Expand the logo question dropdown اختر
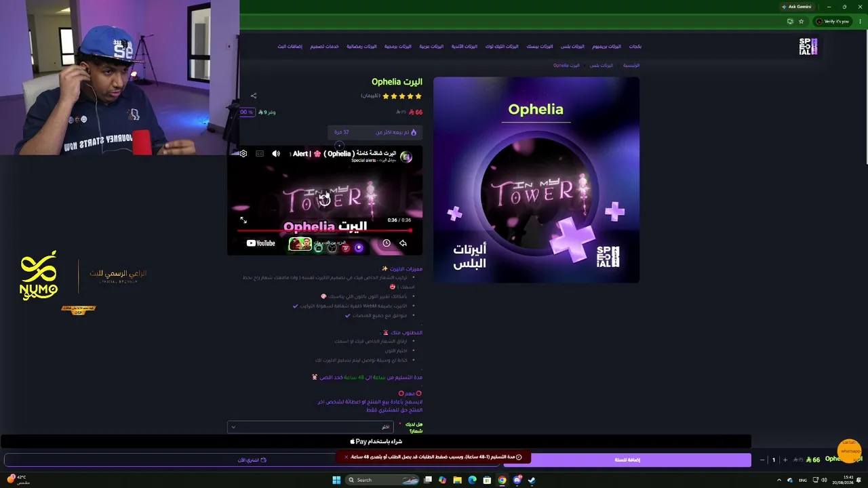Image resolution: width=868 pixels, height=488 pixels. click(x=311, y=427)
